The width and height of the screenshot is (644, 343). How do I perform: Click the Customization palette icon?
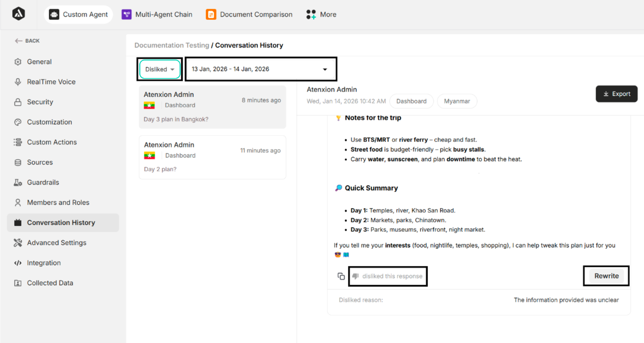coord(18,122)
